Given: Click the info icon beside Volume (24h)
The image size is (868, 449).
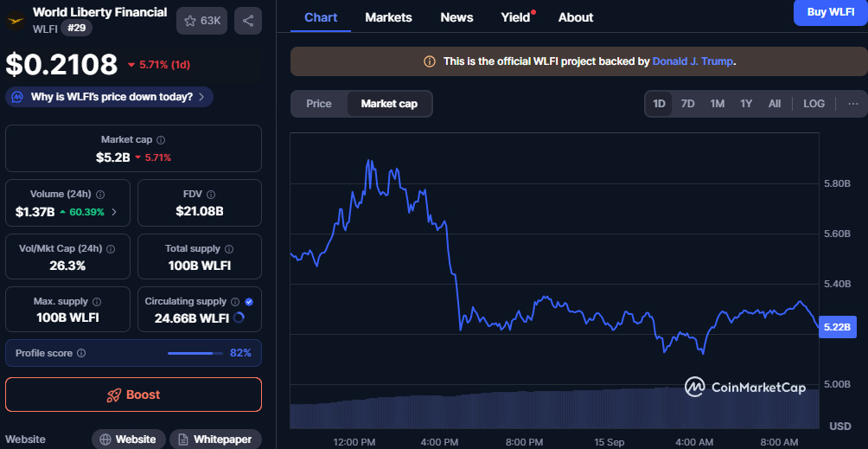Looking at the screenshot, I should 100,195.
